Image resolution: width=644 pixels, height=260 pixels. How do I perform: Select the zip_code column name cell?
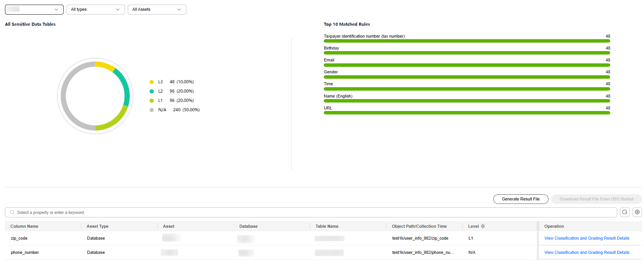(x=19, y=238)
